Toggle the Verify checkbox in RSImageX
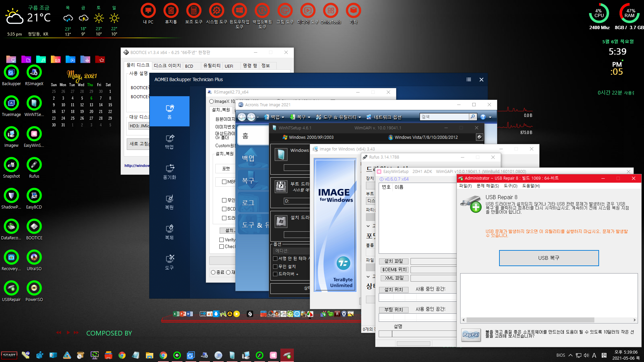Screen dimensions: 644x362 [x=222, y=240]
